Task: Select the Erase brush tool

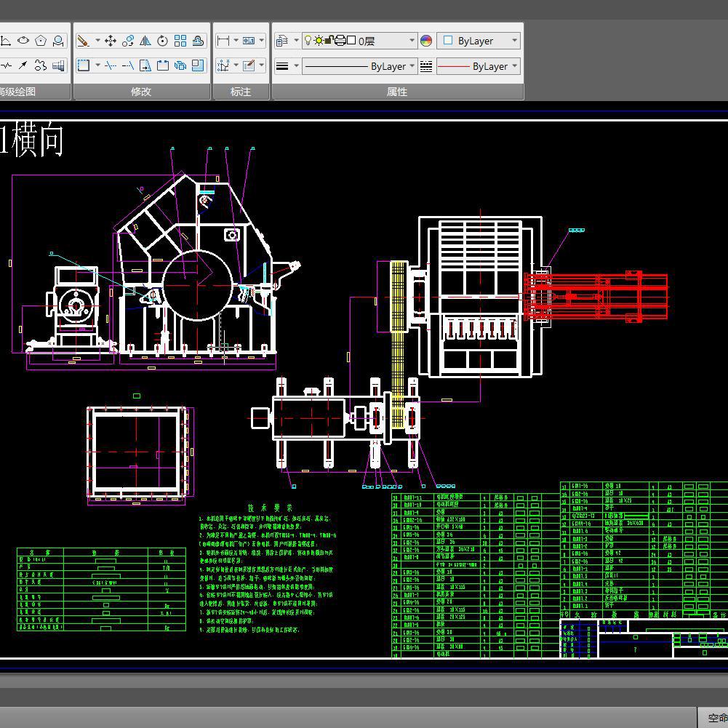Action: click(83, 41)
